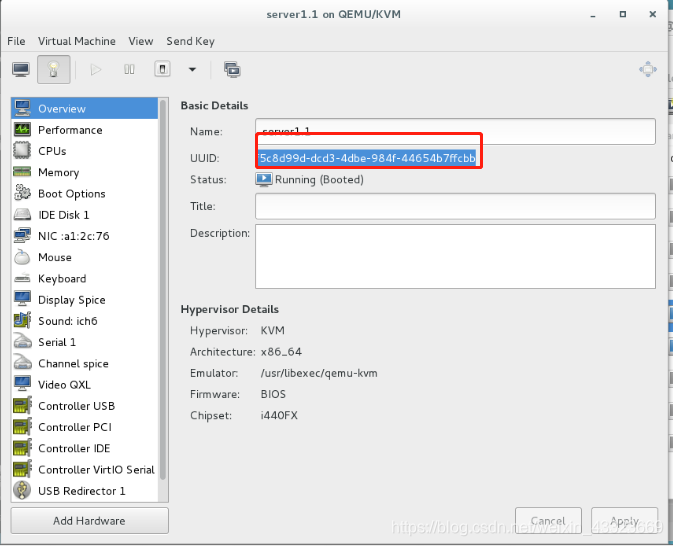Click the Add Hardware button
Viewport: 673px width, 546px height.
pyautogui.click(x=90, y=521)
